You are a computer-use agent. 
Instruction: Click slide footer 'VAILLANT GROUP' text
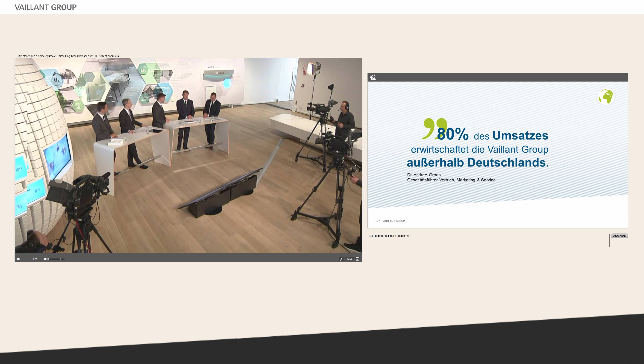click(394, 221)
